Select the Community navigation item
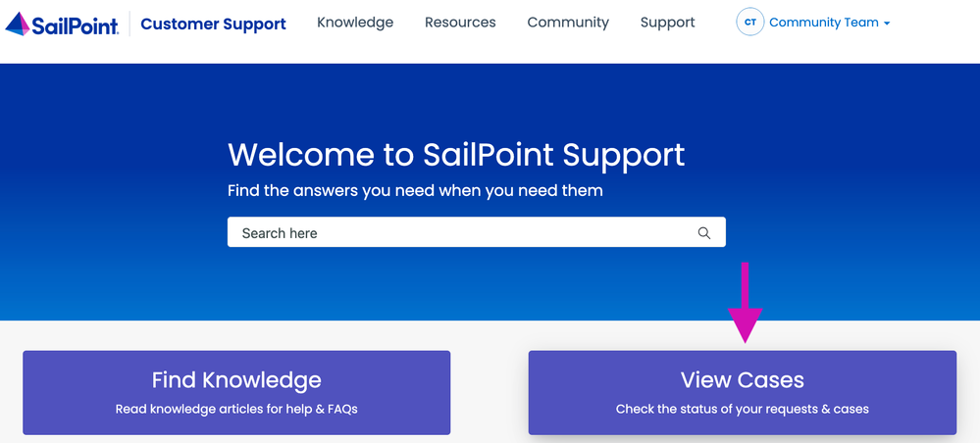980x443 pixels. pos(568,23)
